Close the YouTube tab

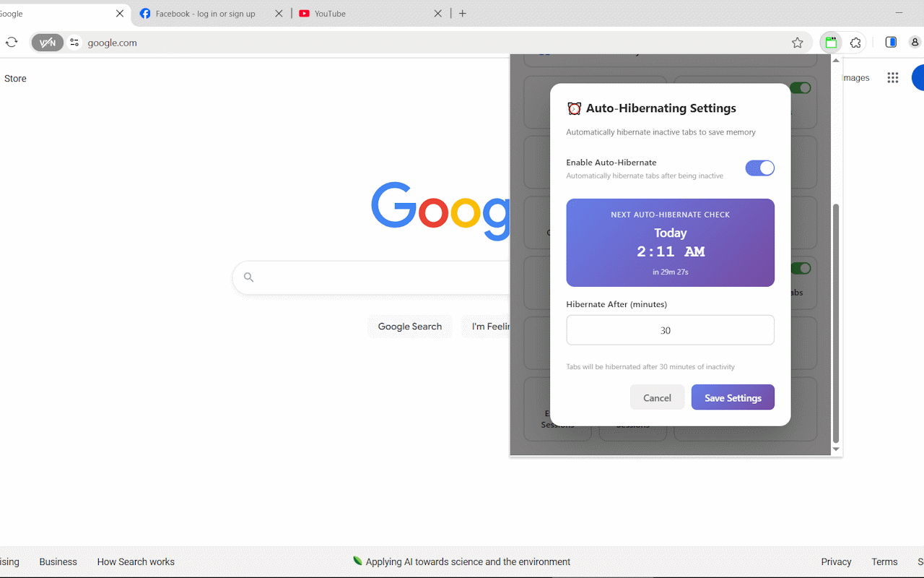coord(438,14)
